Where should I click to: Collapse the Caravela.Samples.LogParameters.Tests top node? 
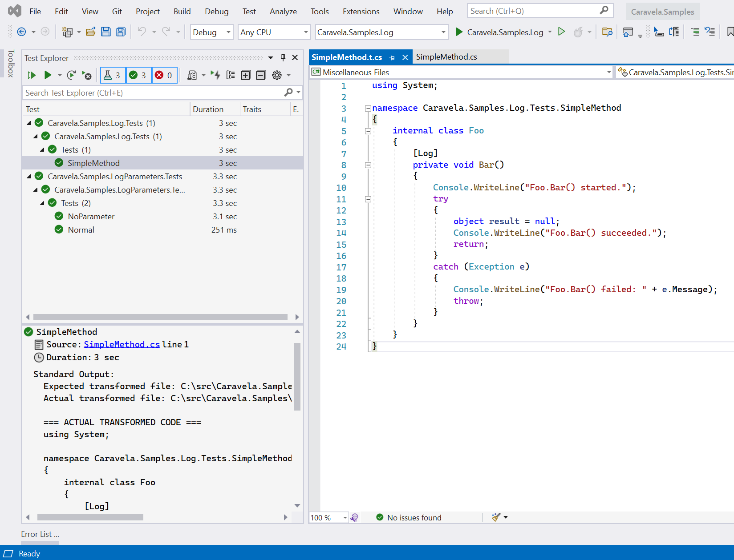(x=29, y=177)
